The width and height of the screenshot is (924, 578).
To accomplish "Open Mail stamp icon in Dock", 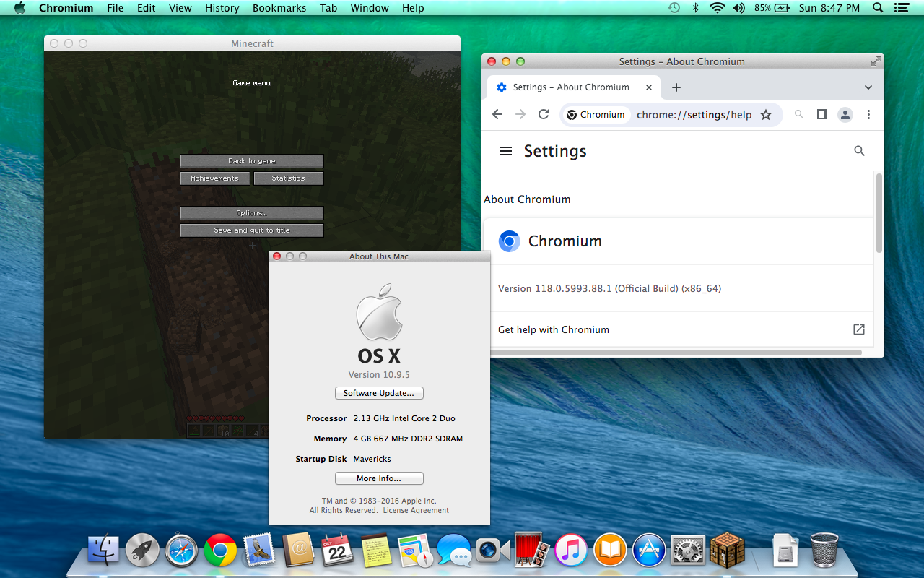I will [259, 551].
